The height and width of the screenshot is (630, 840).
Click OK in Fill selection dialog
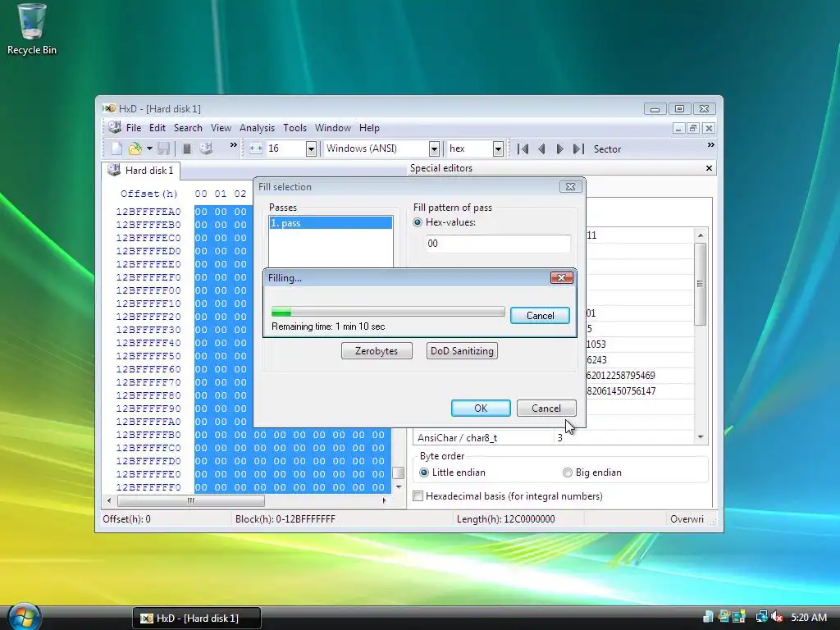pyautogui.click(x=481, y=409)
